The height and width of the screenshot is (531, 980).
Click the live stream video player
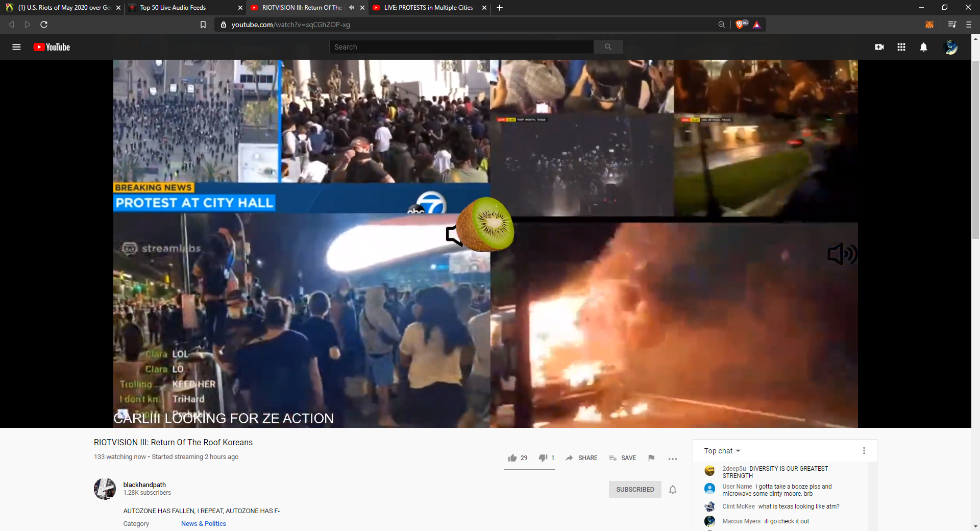pyautogui.click(x=485, y=244)
